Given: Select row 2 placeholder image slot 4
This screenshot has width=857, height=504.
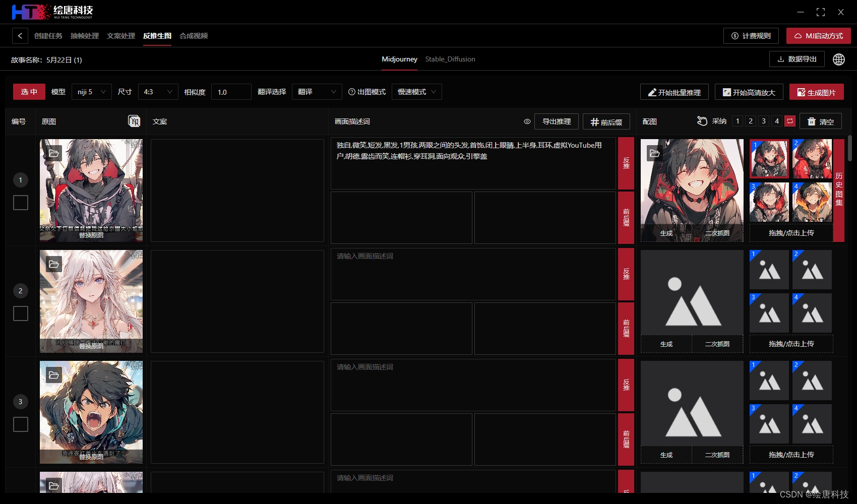Looking at the screenshot, I should (x=812, y=313).
